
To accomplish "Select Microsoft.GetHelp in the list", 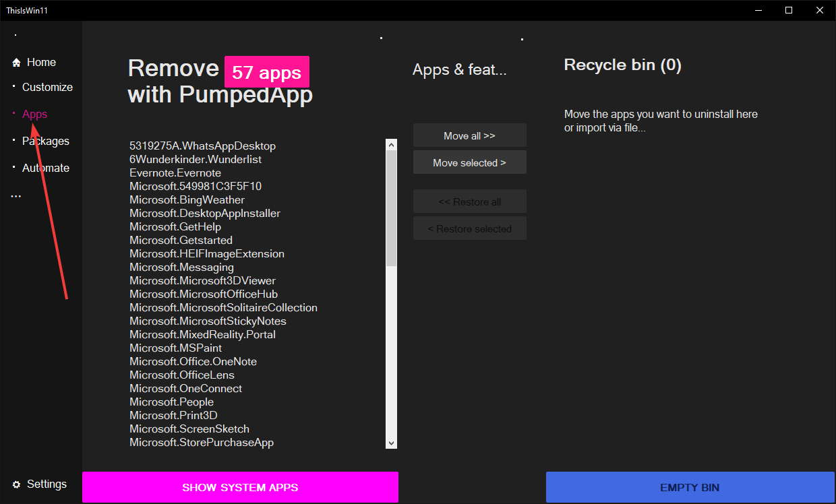I will click(175, 226).
